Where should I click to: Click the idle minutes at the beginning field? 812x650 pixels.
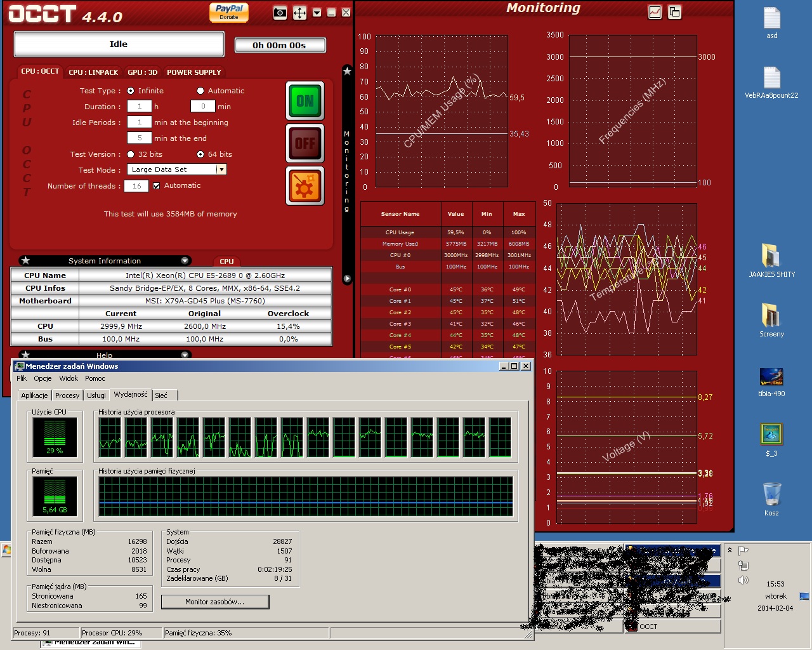(140, 122)
